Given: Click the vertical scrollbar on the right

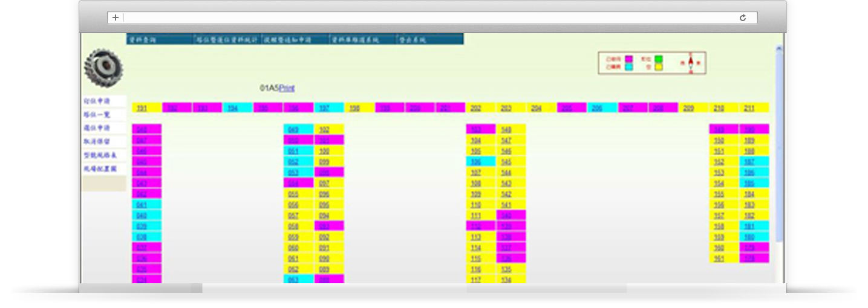Looking at the screenshot, I should (779, 151).
